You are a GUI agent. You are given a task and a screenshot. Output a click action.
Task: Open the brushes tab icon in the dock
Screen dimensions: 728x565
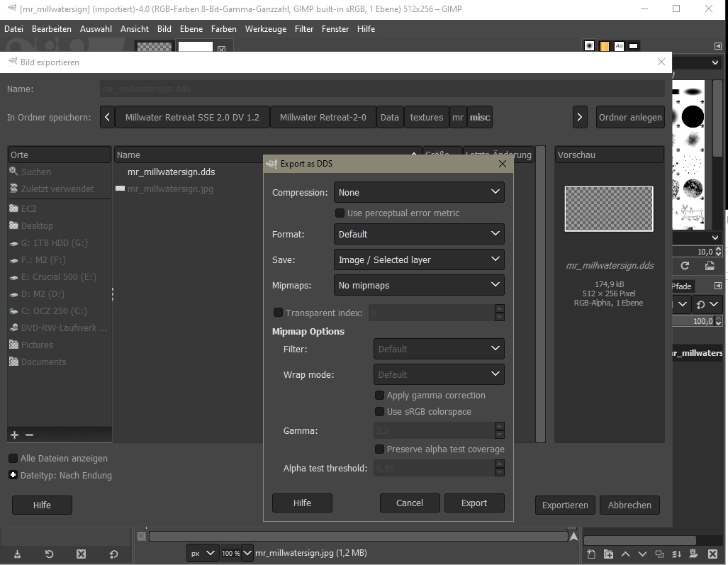point(589,46)
